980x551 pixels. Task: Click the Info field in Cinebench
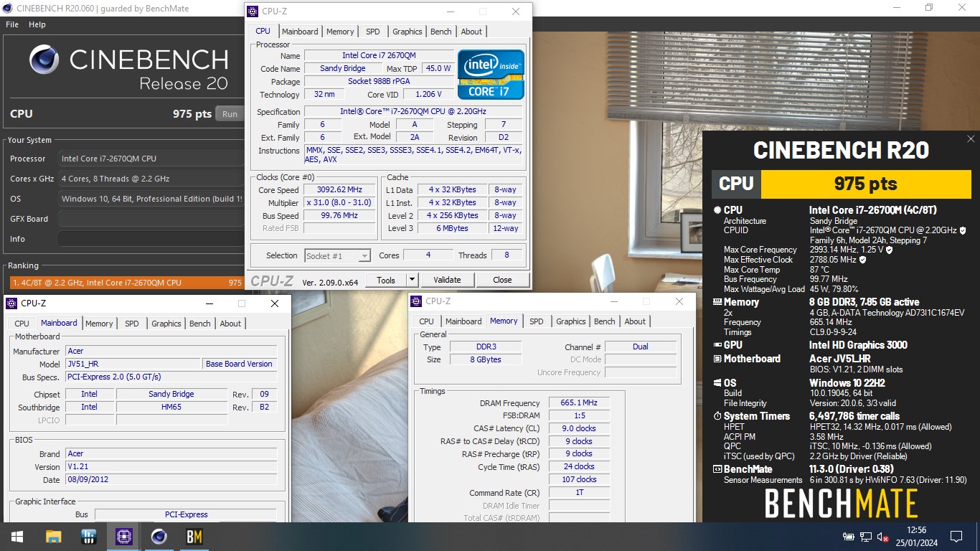point(151,239)
